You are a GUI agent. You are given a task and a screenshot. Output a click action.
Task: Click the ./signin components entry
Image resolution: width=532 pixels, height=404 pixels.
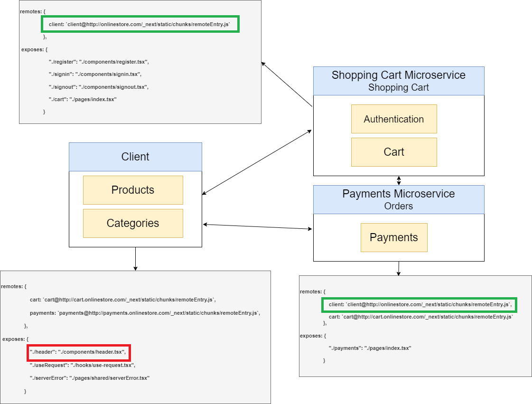pos(95,75)
